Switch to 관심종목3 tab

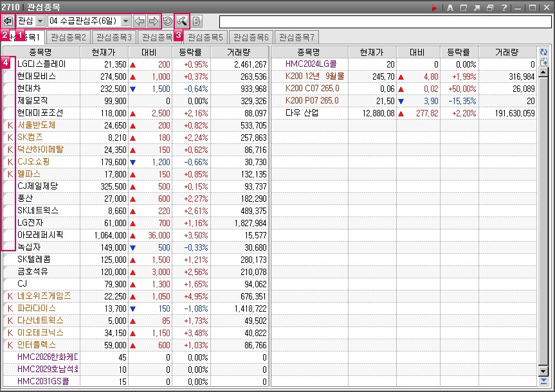(x=114, y=37)
